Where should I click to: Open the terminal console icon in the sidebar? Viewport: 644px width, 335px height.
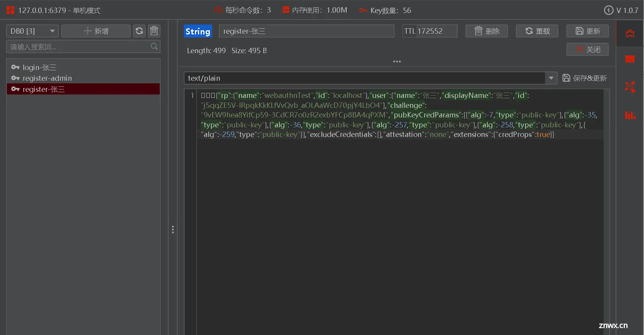point(630,59)
